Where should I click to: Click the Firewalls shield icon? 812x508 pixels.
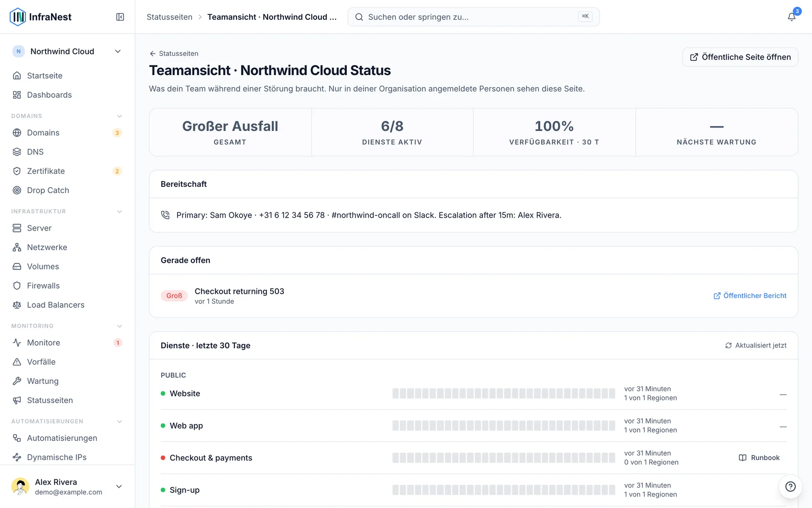tap(17, 286)
